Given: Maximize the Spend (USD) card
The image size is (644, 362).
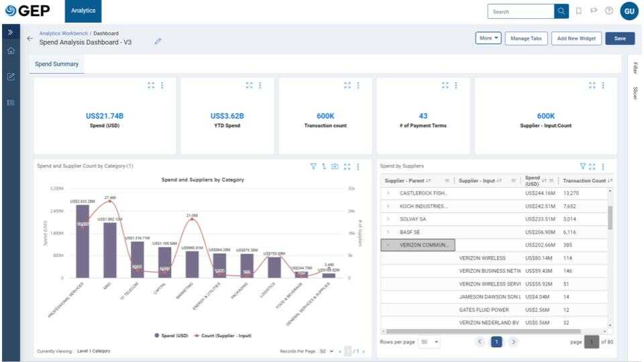Looking at the screenshot, I should tap(151, 85).
